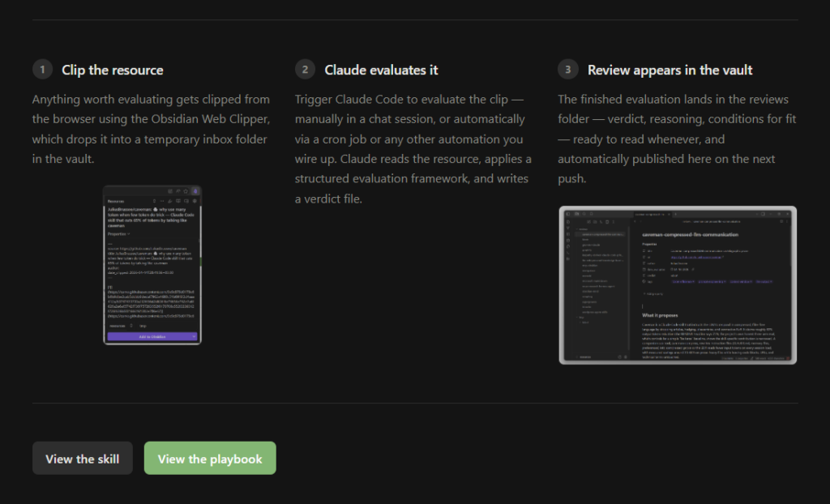Click the "Claude evaluates it" heading
Image resolution: width=830 pixels, height=504 pixels.
[381, 70]
